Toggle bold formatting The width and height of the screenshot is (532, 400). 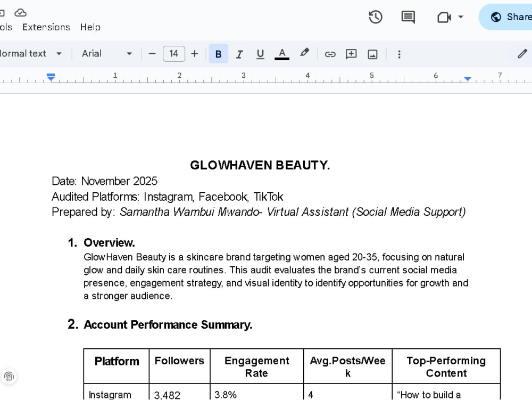click(219, 54)
